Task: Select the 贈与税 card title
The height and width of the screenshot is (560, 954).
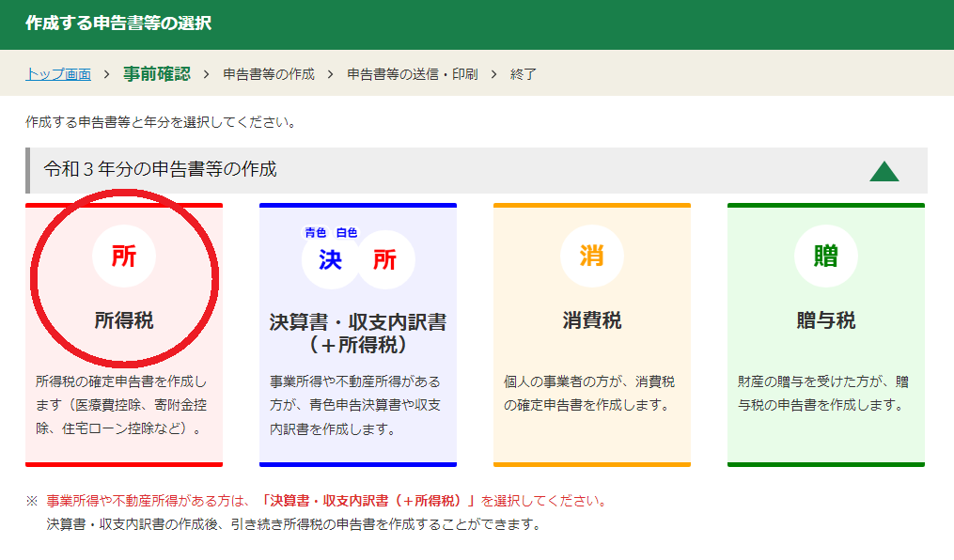Action: click(826, 320)
